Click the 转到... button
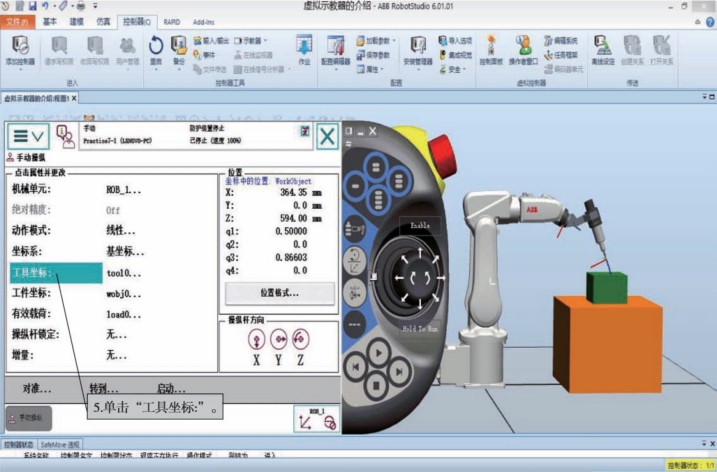Viewport: 717px width, 472px height. (x=104, y=389)
